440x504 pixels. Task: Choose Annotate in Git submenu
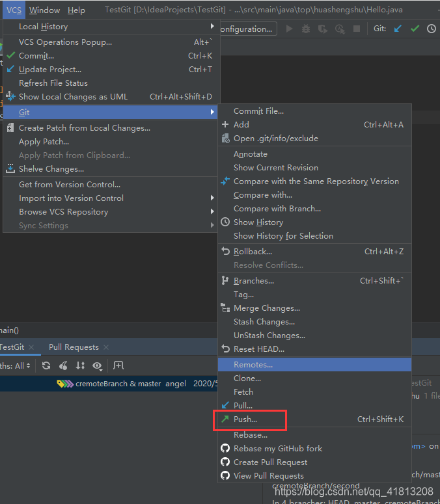point(315,154)
